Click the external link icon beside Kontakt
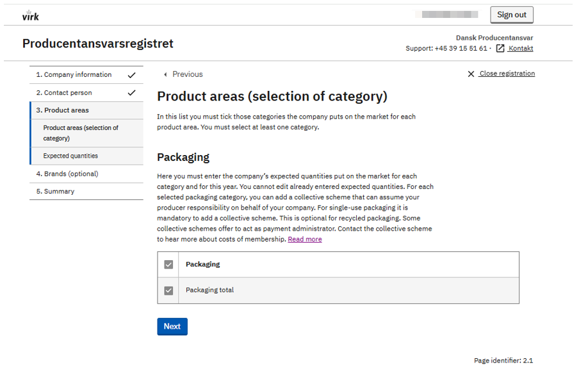This screenshot has height=371, width=588. [500, 49]
